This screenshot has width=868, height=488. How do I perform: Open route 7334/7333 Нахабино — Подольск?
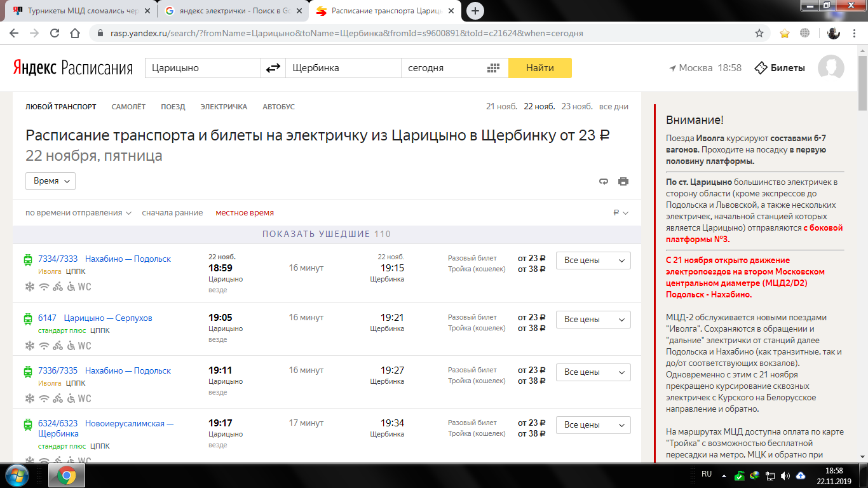pyautogui.click(x=105, y=259)
